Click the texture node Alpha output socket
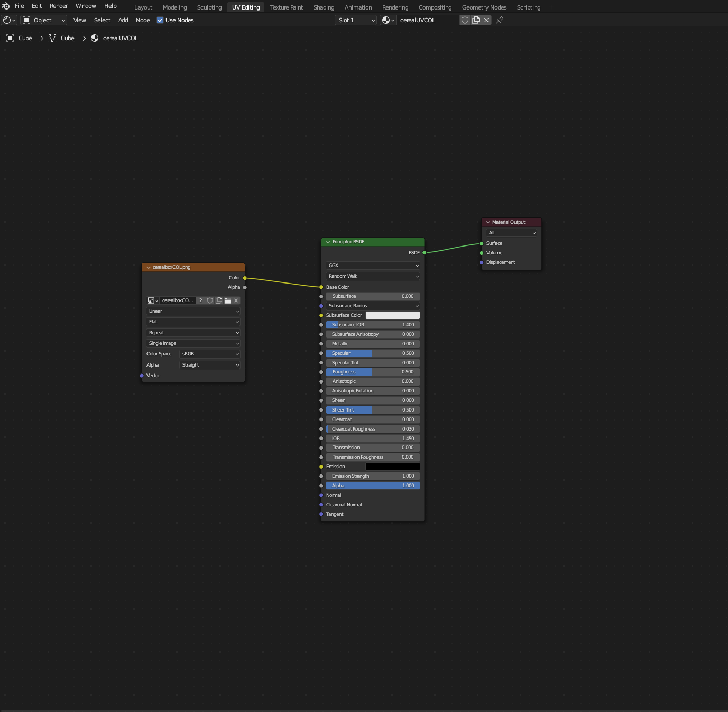Viewport: 728px width, 712px height. pyautogui.click(x=245, y=287)
